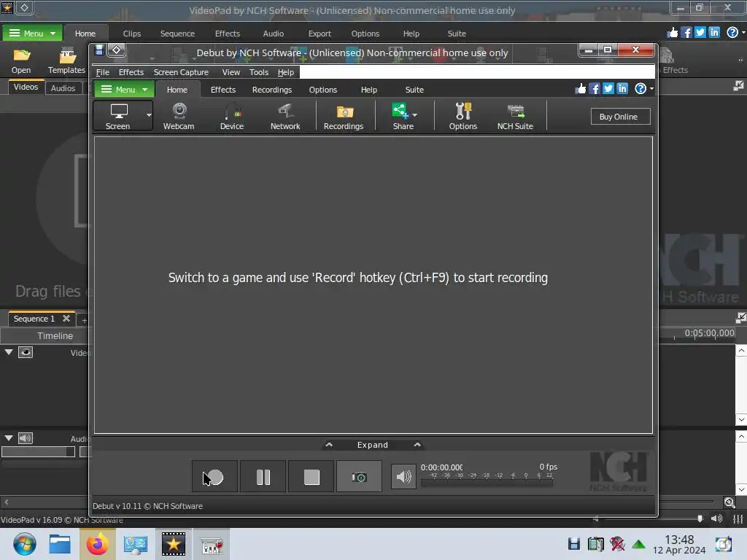Viewport: 747px width, 560px height.
Task: Open Templates icon in VideoPad
Action: pos(66,61)
